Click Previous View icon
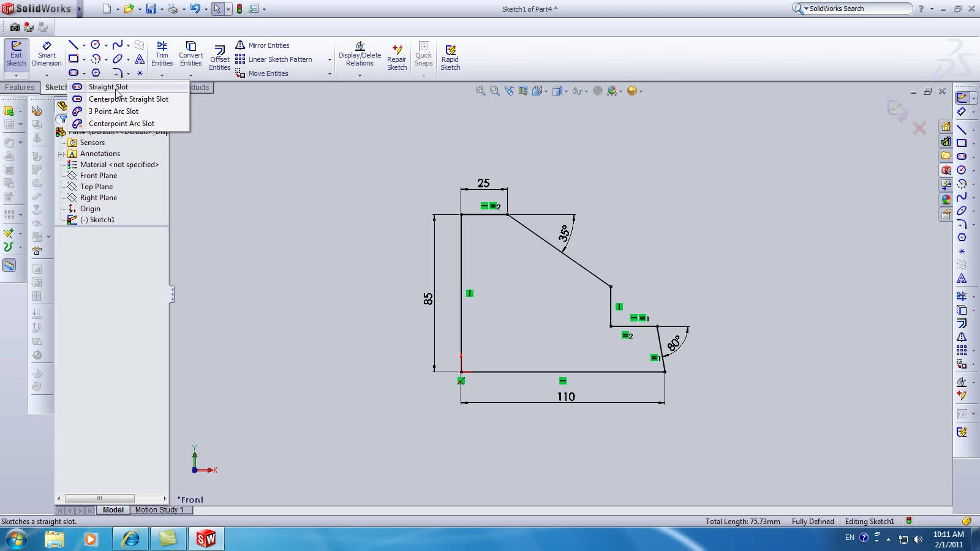Viewport: 980px width, 551px height. pos(509,91)
